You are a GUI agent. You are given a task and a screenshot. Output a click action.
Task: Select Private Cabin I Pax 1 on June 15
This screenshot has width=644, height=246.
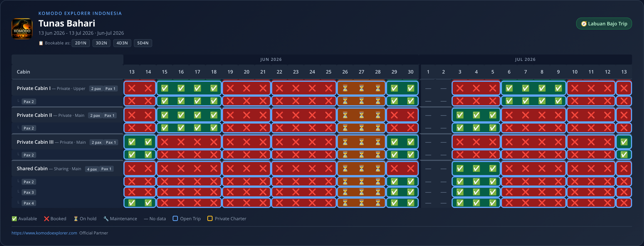[x=164, y=88]
